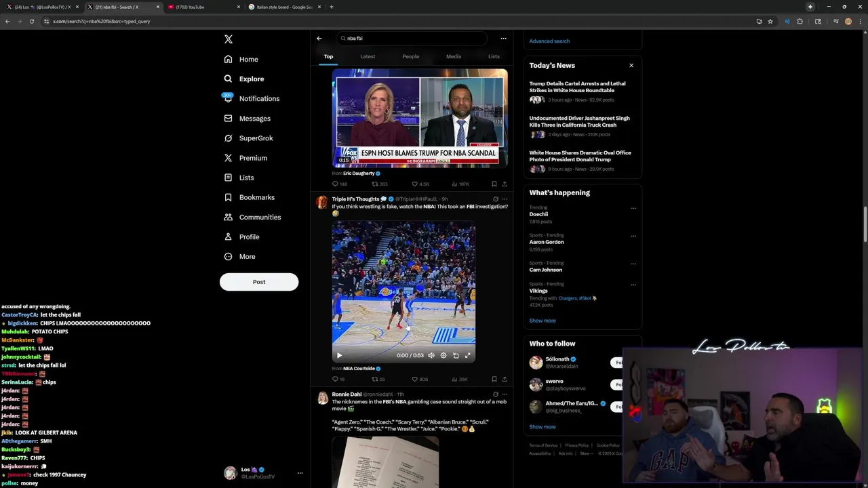Switch to the Latest search tab
868x488 pixels.
click(x=368, y=56)
